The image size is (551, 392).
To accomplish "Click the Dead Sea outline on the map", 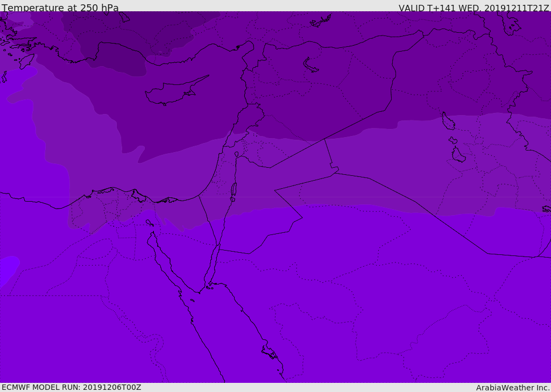I will (234, 192).
